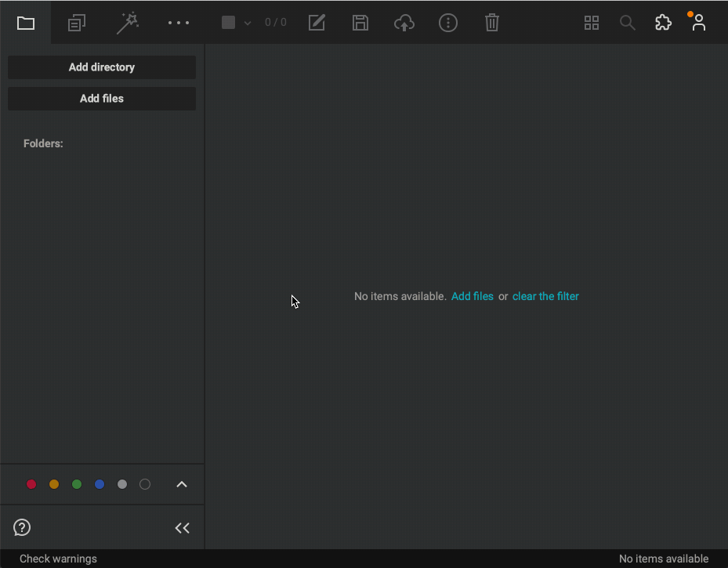
Task: Open the plugins puzzle icon
Action: click(663, 22)
